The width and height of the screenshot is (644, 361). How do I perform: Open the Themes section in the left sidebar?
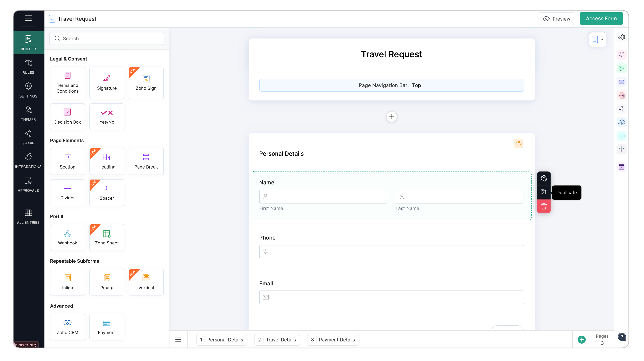point(28,114)
